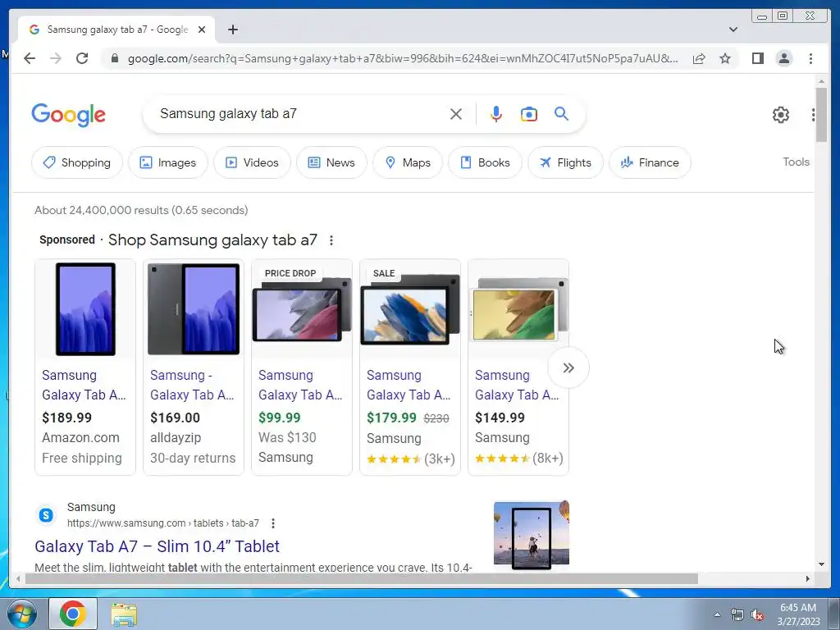Open Chrome's three-dot menu
Viewport: 840px width, 630px height.
[810, 58]
